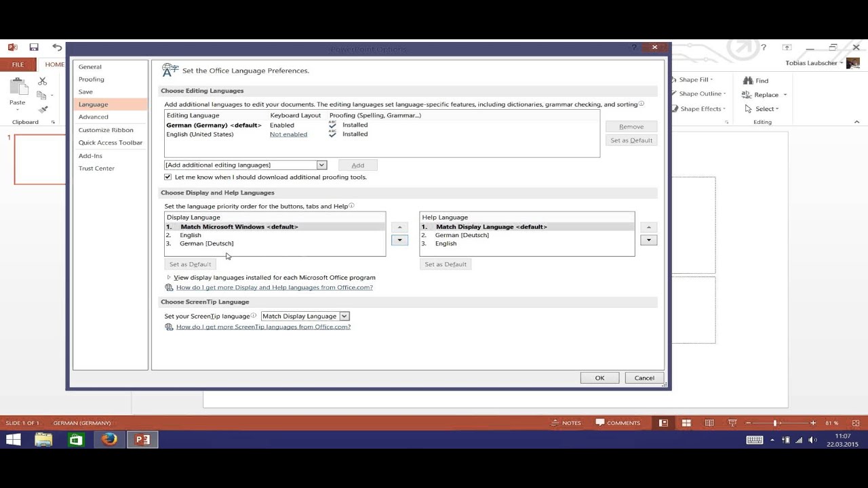This screenshot has width=868, height=488.
Task: Open the Windows Start button
Action: (x=13, y=440)
